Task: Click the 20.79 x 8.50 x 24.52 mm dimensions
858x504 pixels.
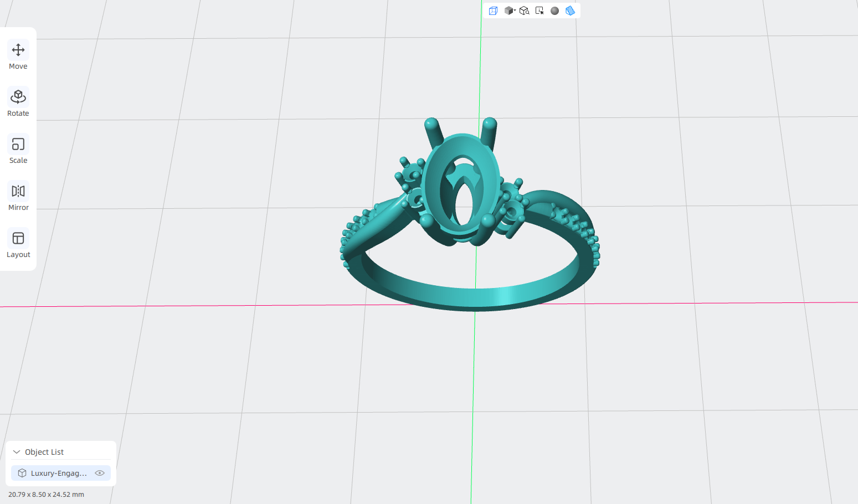Action: pyautogui.click(x=46, y=495)
